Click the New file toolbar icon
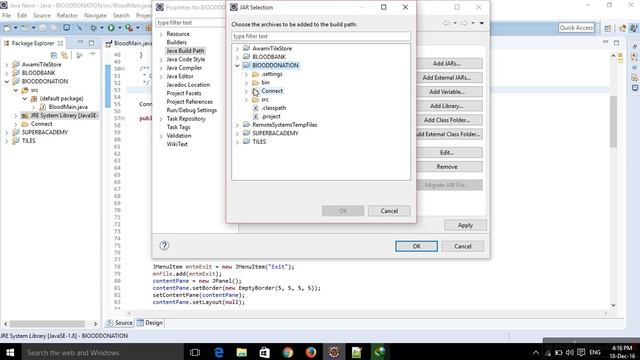This screenshot has height=360, width=640. coord(7,28)
